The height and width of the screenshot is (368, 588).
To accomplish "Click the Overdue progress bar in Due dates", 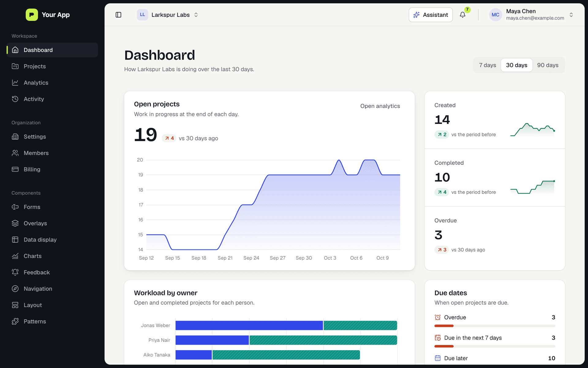I will pyautogui.click(x=495, y=326).
